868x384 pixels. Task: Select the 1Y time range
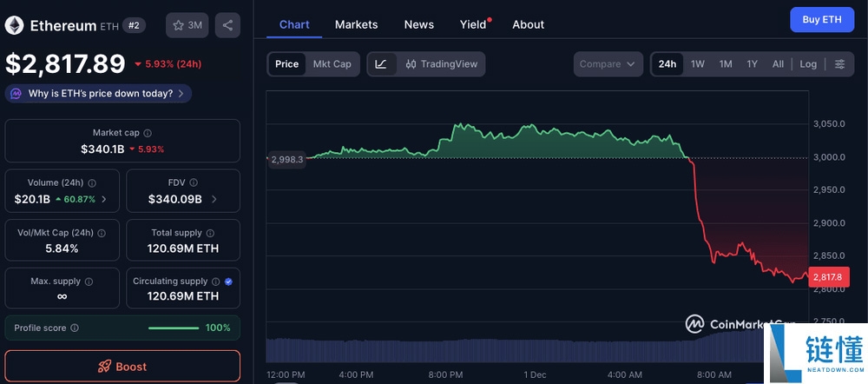click(752, 64)
